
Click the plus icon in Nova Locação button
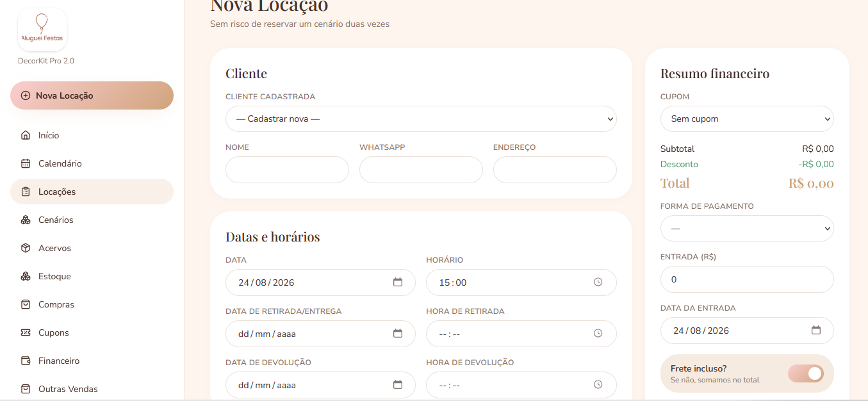tap(26, 95)
